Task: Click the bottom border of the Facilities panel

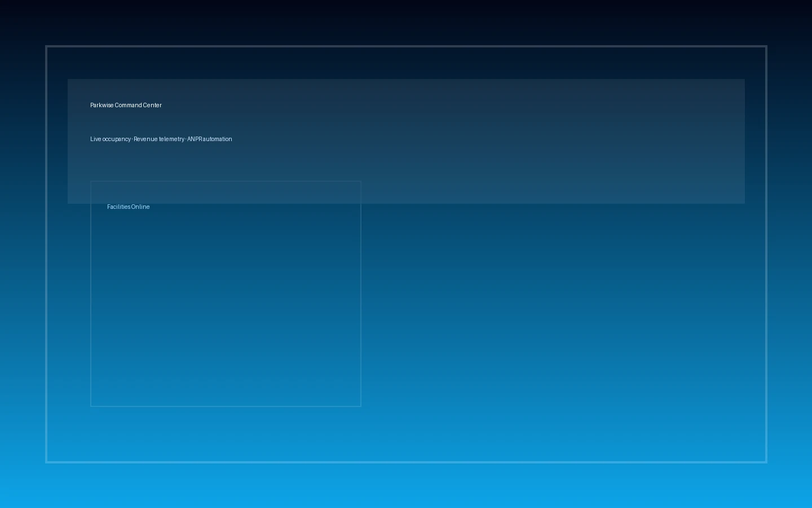Action: pos(226,405)
